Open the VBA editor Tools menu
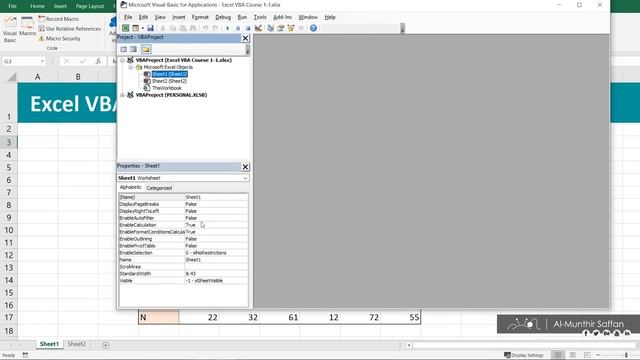This screenshot has width=640, height=360. pos(260,17)
